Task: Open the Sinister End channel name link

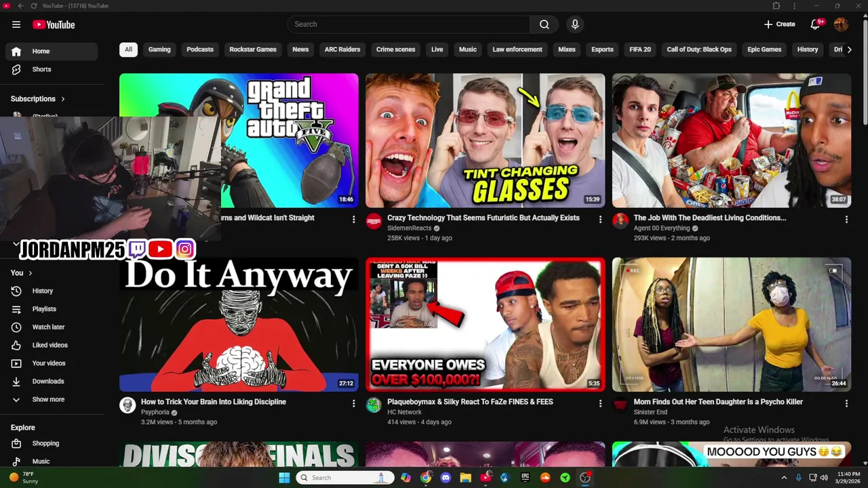Action: click(650, 412)
